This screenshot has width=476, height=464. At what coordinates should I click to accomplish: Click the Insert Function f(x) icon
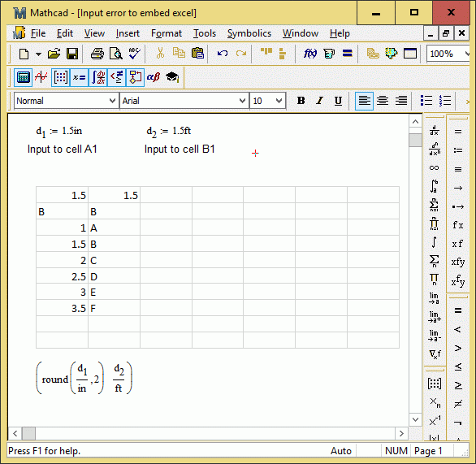[310, 54]
